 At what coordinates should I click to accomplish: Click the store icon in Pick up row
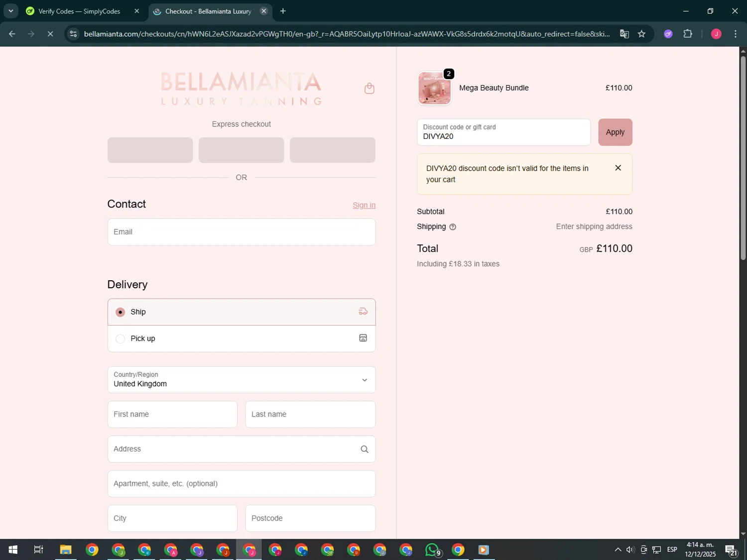(363, 338)
